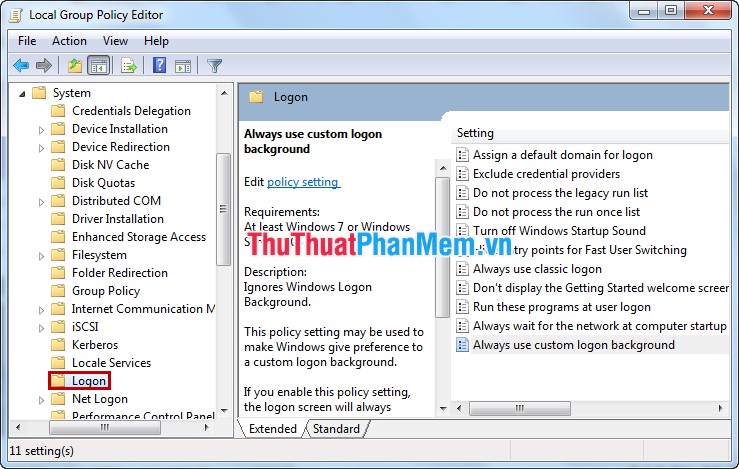Click tree pane vertical scrollbar thumb

[x=223, y=209]
